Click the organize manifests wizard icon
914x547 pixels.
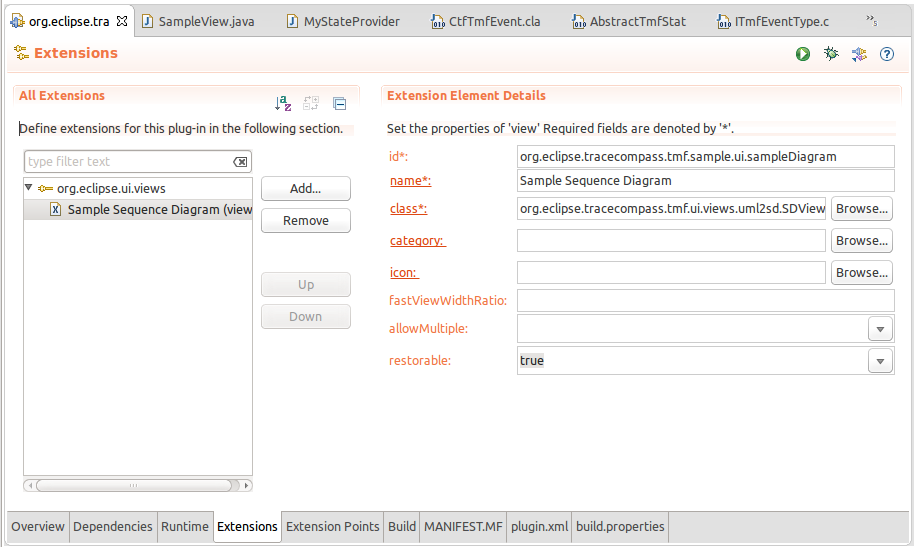click(x=859, y=54)
